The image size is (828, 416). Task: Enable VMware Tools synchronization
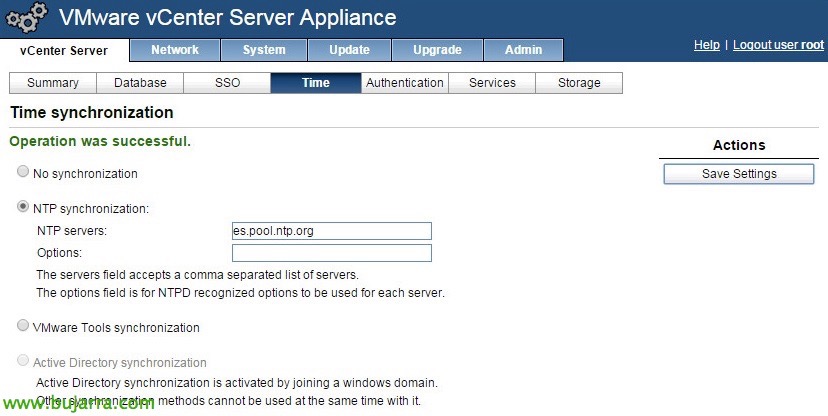[23, 326]
